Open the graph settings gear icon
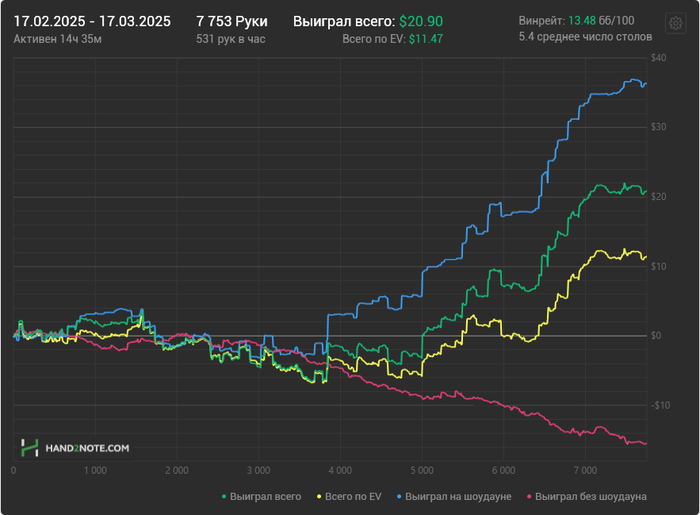The width and height of the screenshot is (700, 515). pyautogui.click(x=675, y=23)
